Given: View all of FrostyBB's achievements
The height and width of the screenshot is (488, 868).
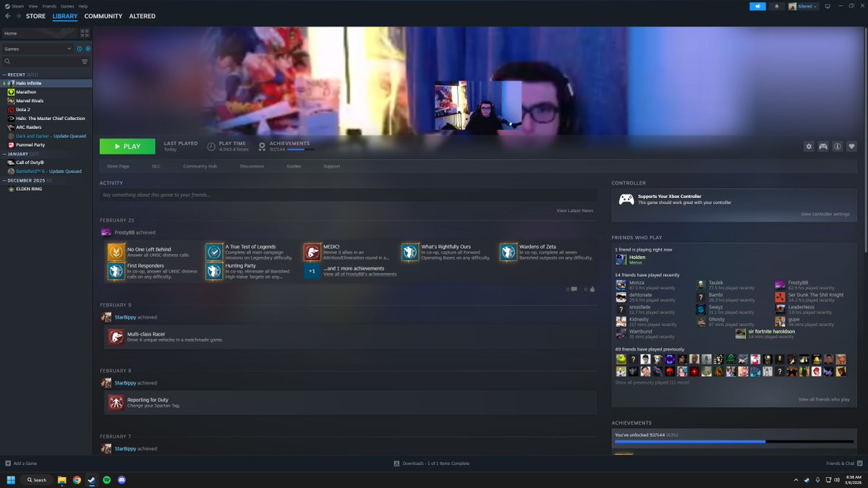Looking at the screenshot, I should [x=360, y=274].
